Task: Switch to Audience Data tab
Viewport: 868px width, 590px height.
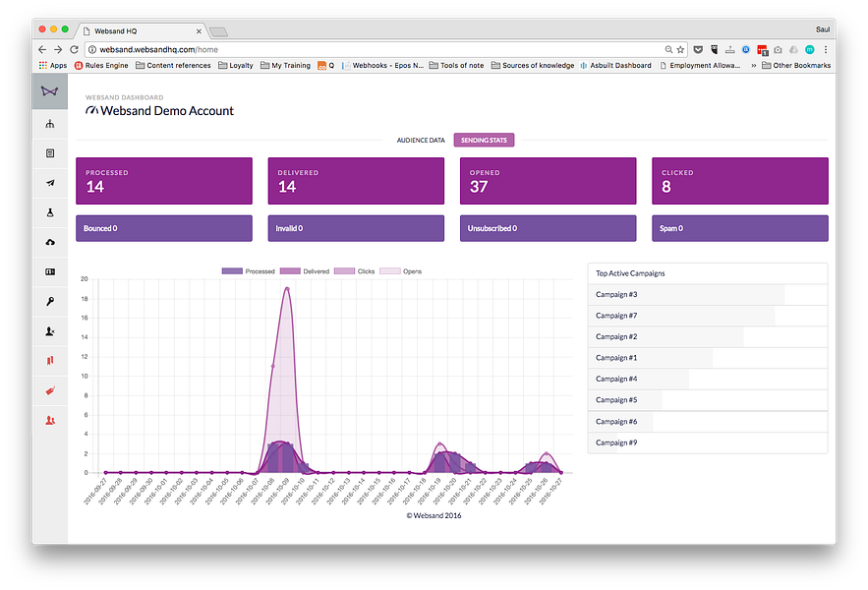Action: point(421,141)
